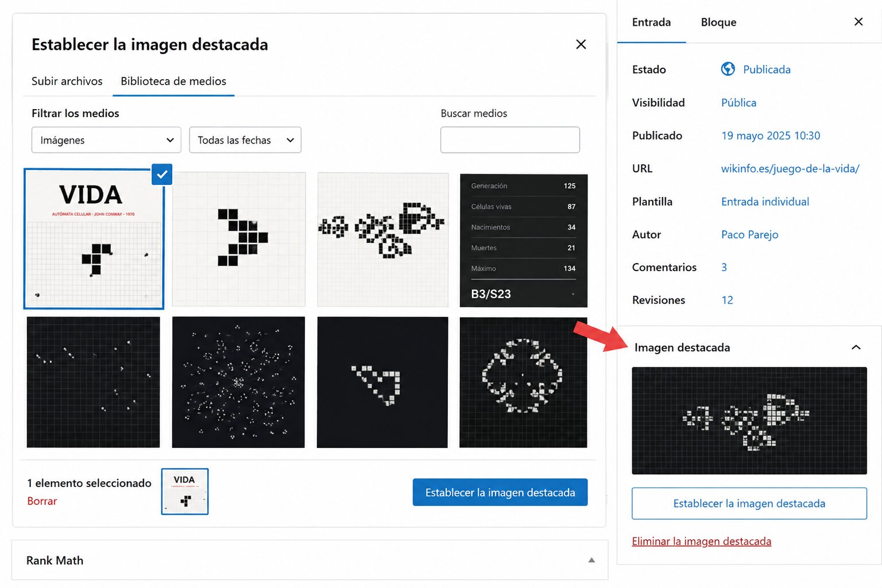The height and width of the screenshot is (588, 882).
Task: Collapse the Imagen destacada panel chevron
Action: click(856, 347)
